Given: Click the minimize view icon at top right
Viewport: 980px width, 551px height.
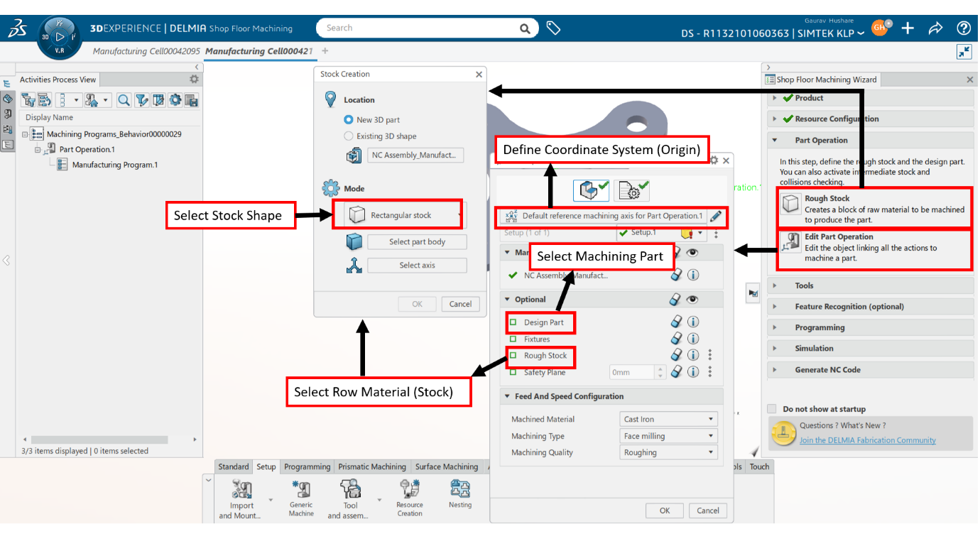Looking at the screenshot, I should 964,52.
